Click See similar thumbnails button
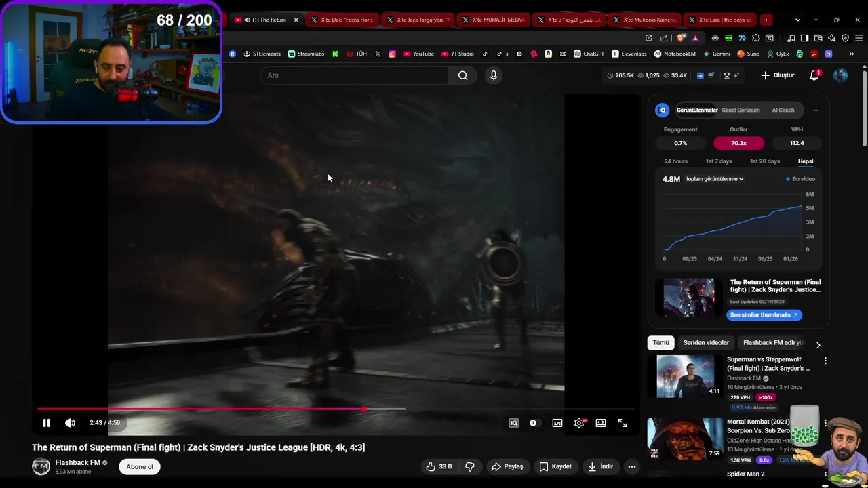 click(764, 314)
